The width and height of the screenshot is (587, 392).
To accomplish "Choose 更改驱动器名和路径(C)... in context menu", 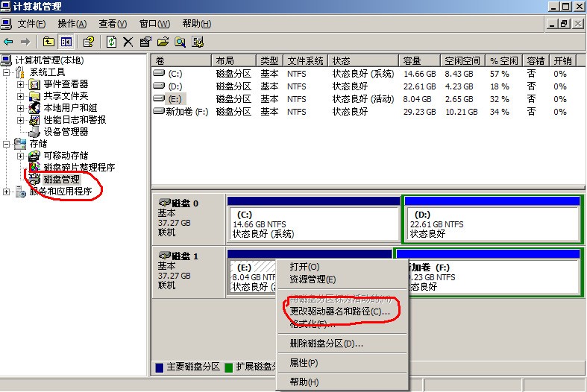I will [342, 312].
